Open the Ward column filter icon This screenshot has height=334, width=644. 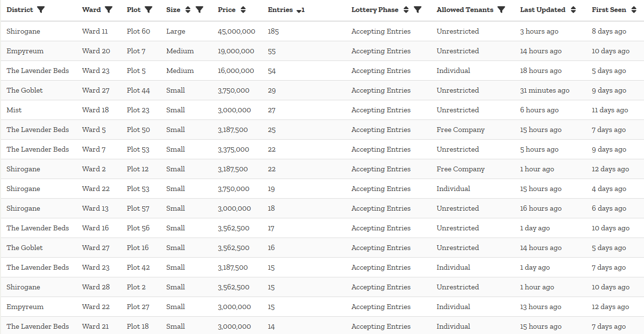(109, 10)
